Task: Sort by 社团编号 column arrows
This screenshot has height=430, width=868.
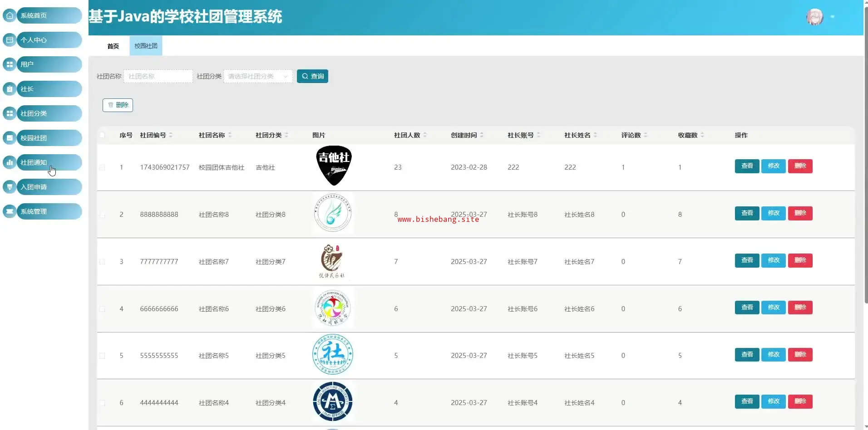Action: click(x=171, y=135)
